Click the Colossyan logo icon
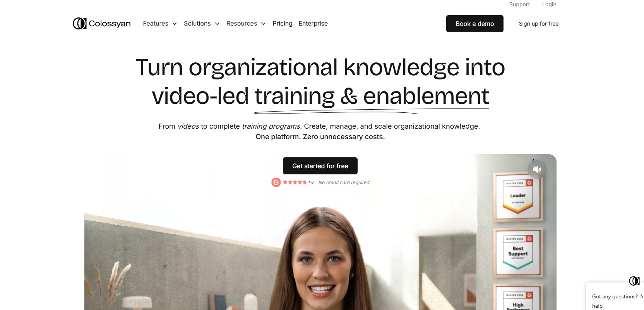This screenshot has width=644, height=310. 79,24
